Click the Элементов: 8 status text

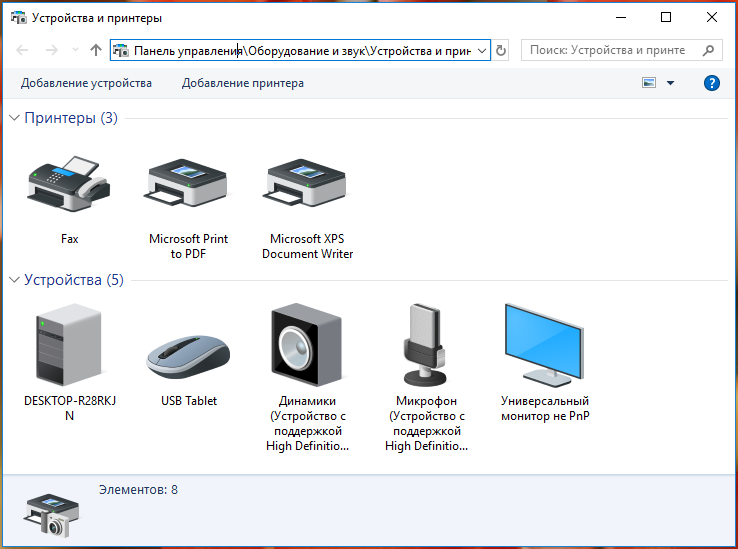(138, 490)
